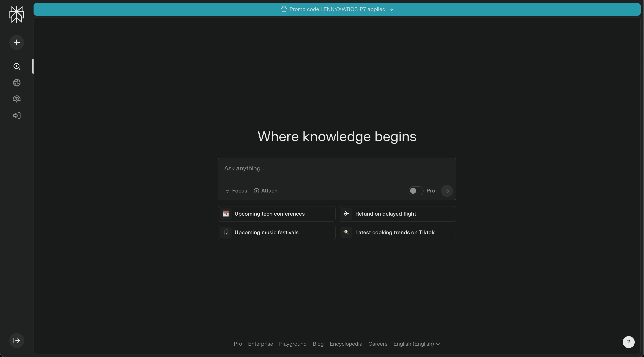Open the Discover globe icon
The image size is (644, 357).
(x=17, y=83)
